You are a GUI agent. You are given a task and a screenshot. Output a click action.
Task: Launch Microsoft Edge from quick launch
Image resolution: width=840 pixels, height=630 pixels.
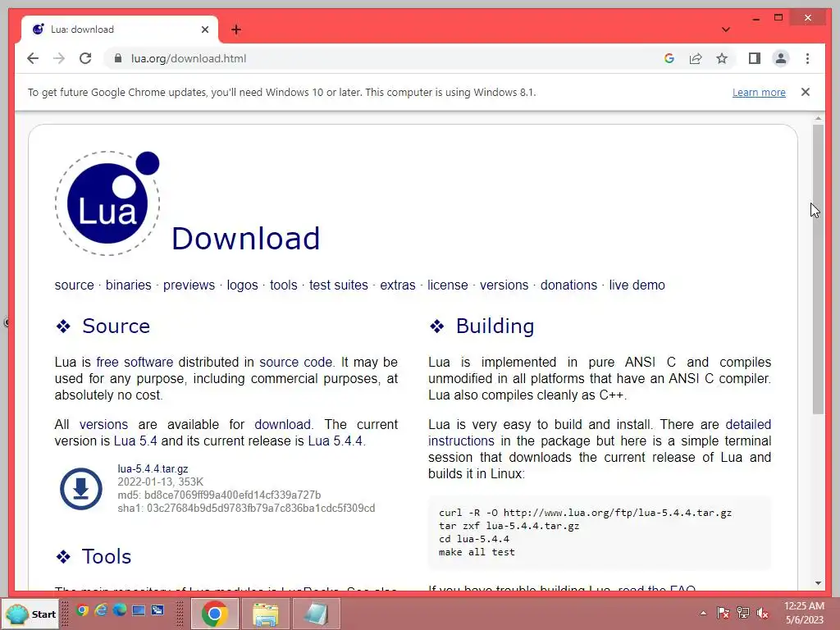tap(120, 610)
